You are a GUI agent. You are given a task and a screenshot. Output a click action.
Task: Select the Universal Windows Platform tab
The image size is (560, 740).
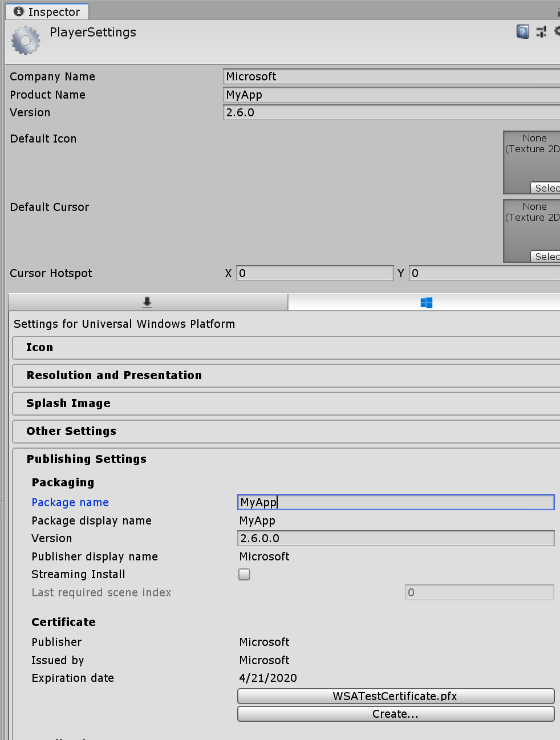coord(425,302)
